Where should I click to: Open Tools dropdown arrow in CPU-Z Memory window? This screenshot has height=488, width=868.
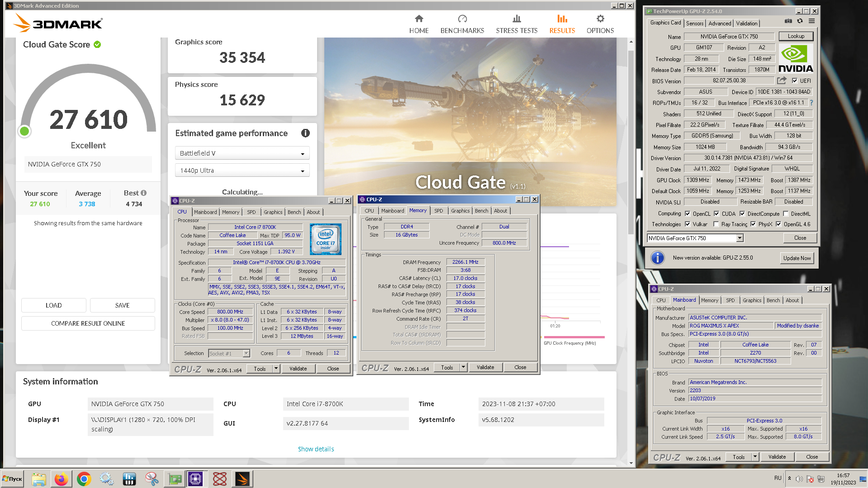coord(464,367)
